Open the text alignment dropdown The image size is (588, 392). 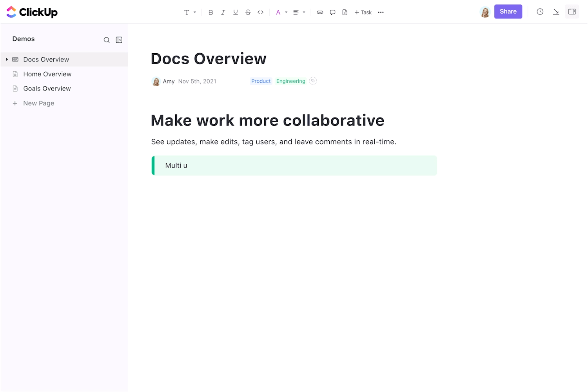[299, 12]
